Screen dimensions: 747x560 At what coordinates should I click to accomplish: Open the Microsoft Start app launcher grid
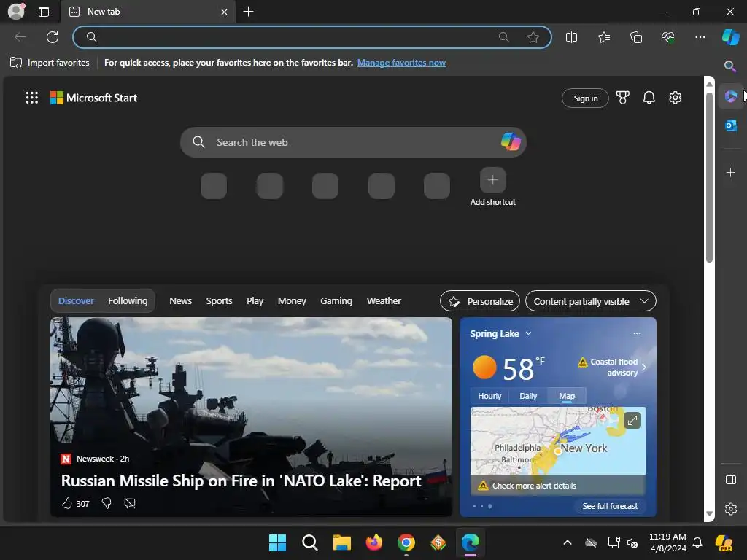(32, 98)
